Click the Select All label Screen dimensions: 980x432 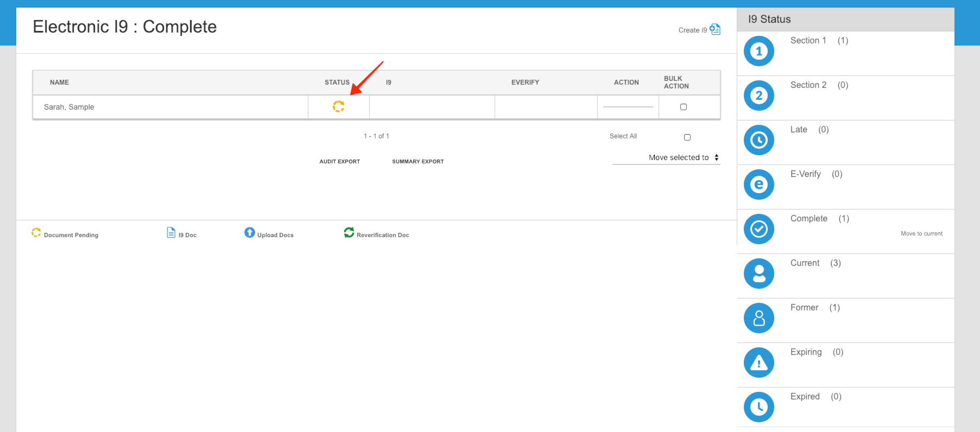(x=623, y=136)
